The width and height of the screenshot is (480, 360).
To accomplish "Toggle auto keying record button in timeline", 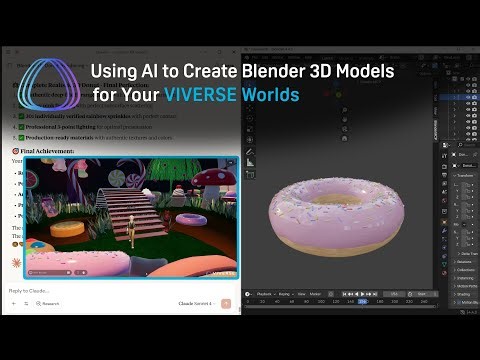I will [331, 294].
